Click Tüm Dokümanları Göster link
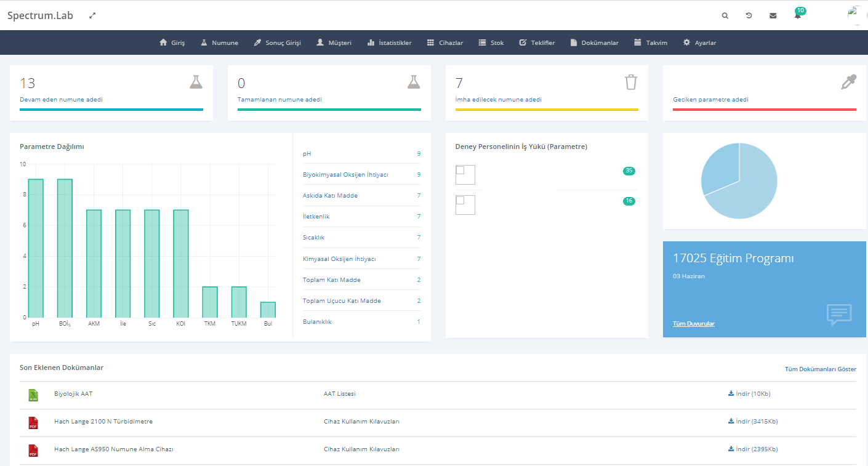The width and height of the screenshot is (868, 466). (x=820, y=369)
